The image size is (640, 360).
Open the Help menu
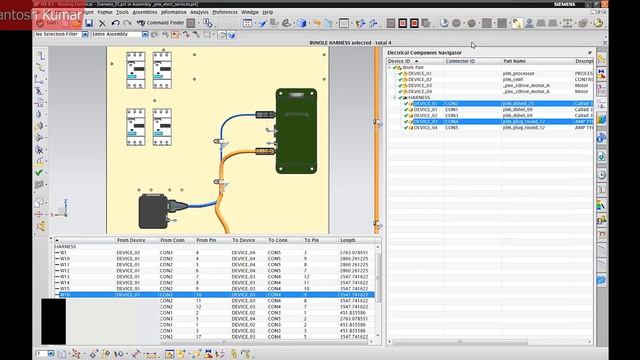pyautogui.click(x=268, y=12)
